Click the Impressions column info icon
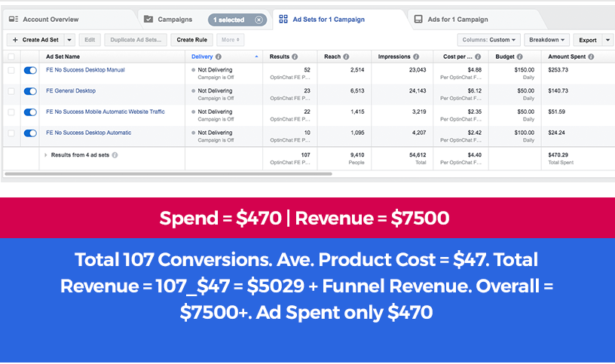The height and width of the screenshot is (364, 615). [x=416, y=57]
